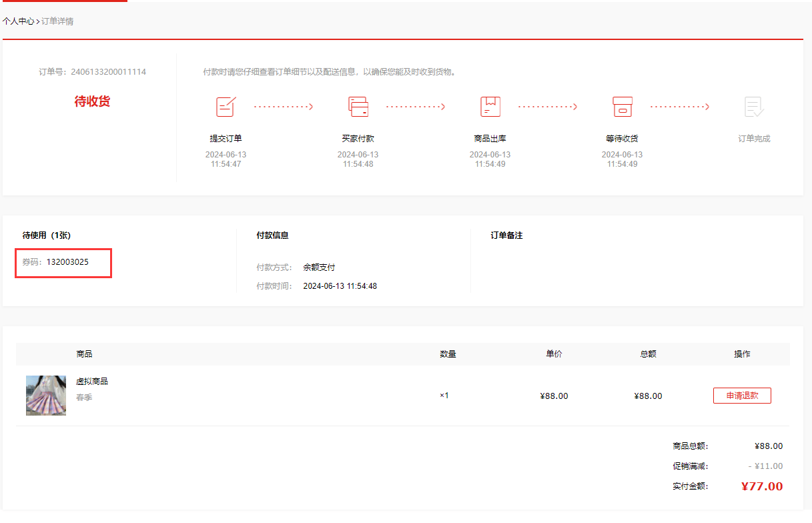Click the 促销满减 discount amount - ¥11.00

(x=765, y=466)
